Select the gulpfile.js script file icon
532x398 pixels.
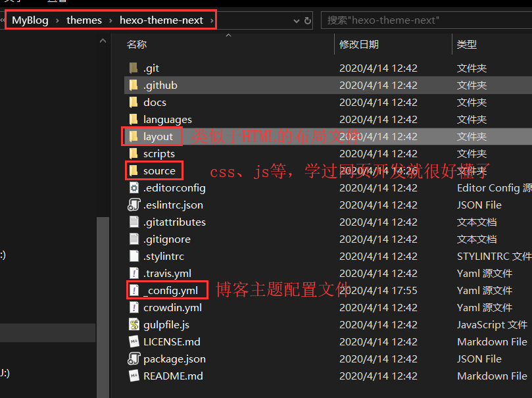click(x=133, y=324)
